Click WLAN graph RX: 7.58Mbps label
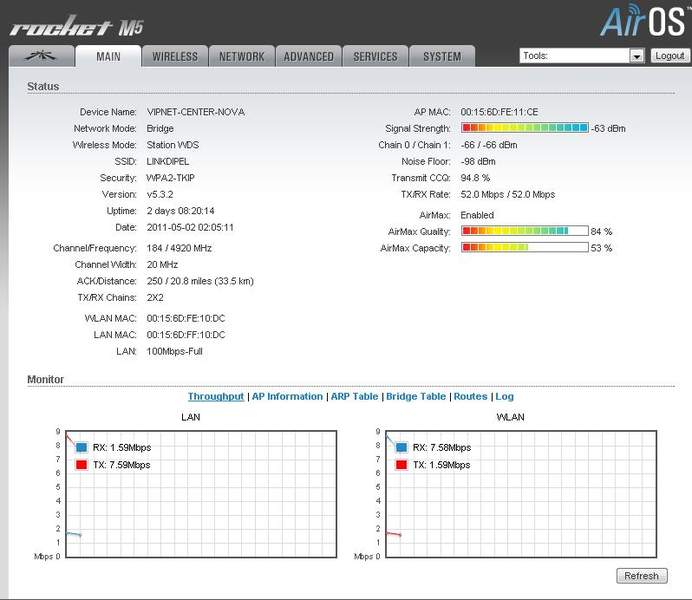The image size is (692, 600). pos(442,447)
